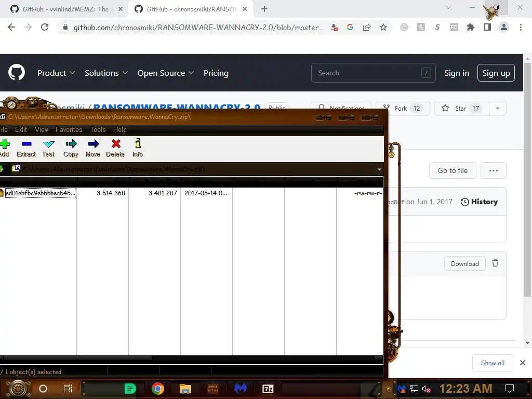Dismiss the downloads bar with the X
The height and width of the screenshot is (399, 532).
[x=523, y=363]
